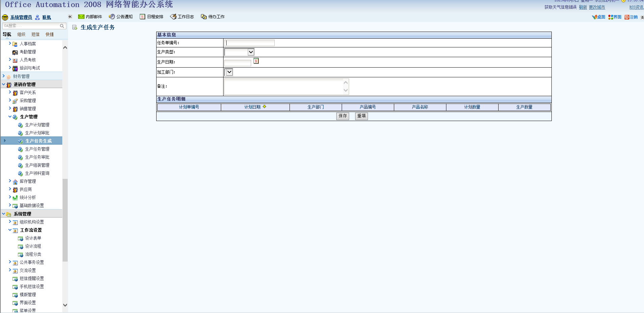Image resolution: width=644 pixels, height=313 pixels.
Task: Expand the 供应商 tree node
Action: click(x=10, y=189)
